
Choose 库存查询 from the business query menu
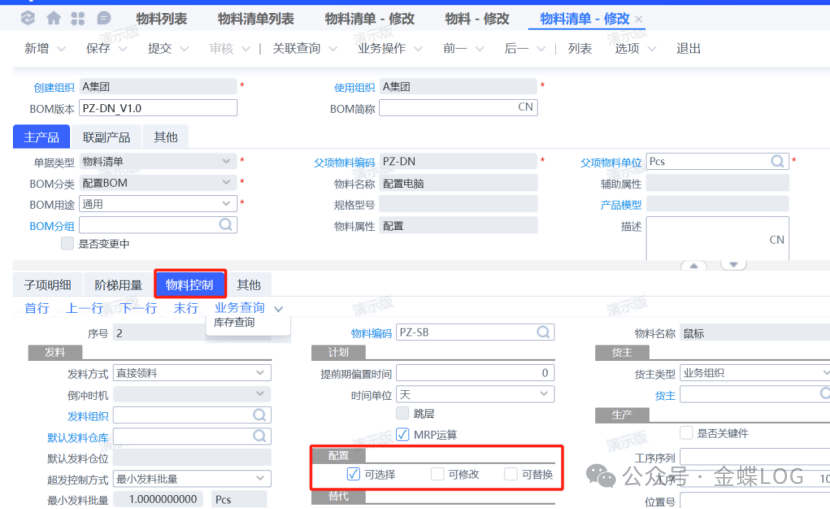[234, 323]
